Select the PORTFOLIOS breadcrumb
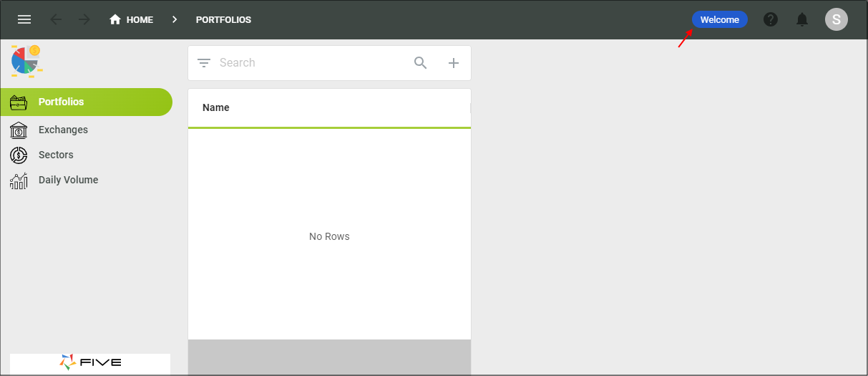The width and height of the screenshot is (868, 376). pos(223,19)
